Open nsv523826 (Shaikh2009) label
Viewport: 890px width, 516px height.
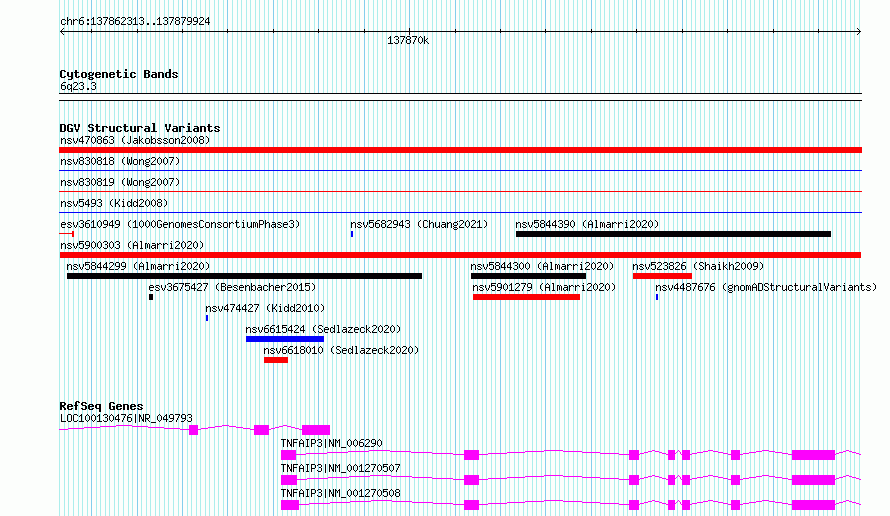698,266
